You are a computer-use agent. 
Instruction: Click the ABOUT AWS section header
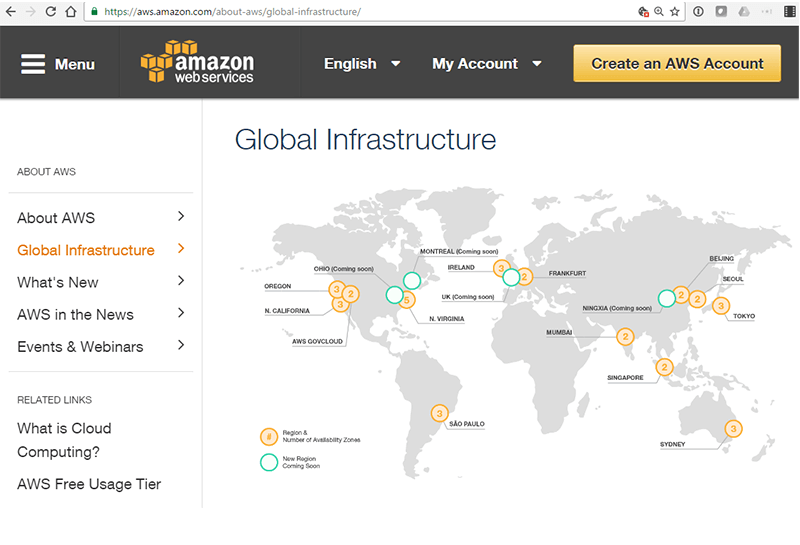point(46,172)
